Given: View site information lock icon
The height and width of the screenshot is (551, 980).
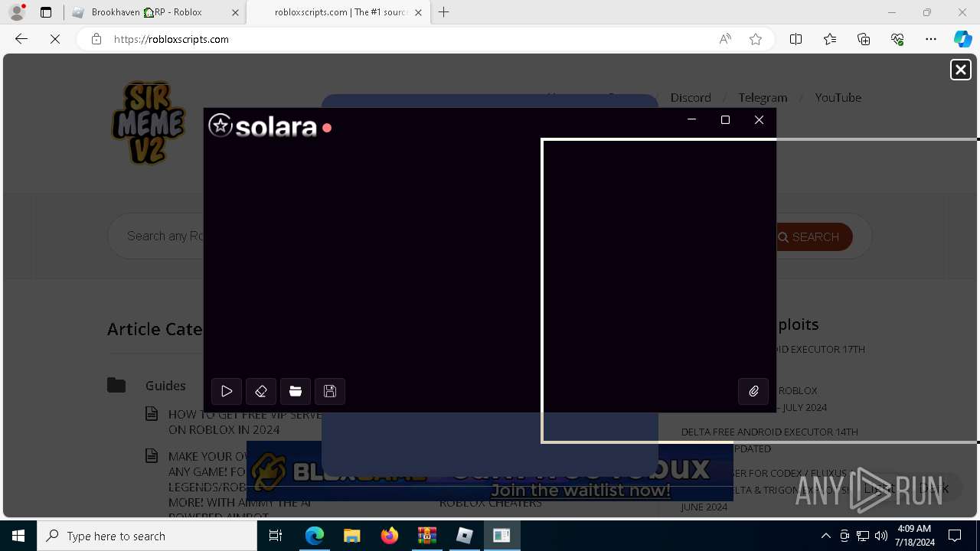Looking at the screenshot, I should tap(96, 39).
